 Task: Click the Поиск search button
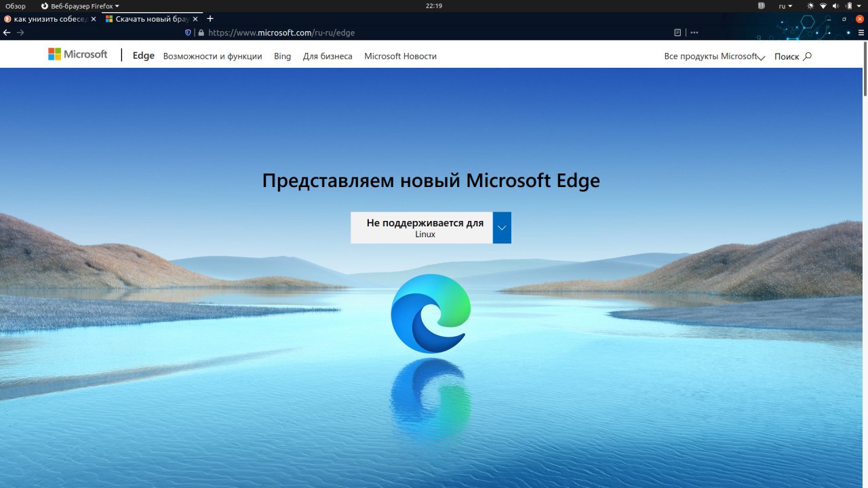[793, 56]
